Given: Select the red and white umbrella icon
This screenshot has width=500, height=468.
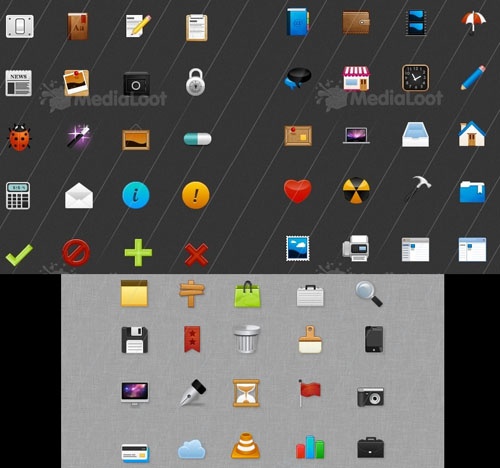Looking at the screenshot, I should tap(473, 23).
